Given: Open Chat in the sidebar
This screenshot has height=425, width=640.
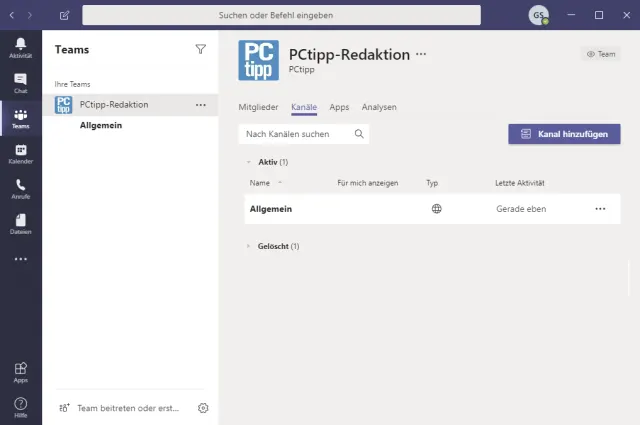Looking at the screenshot, I should click(20, 83).
